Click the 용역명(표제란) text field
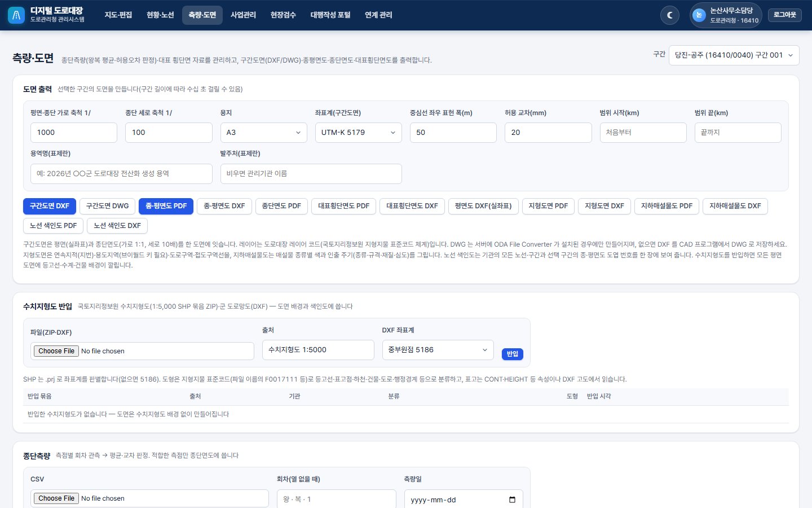 click(x=121, y=174)
